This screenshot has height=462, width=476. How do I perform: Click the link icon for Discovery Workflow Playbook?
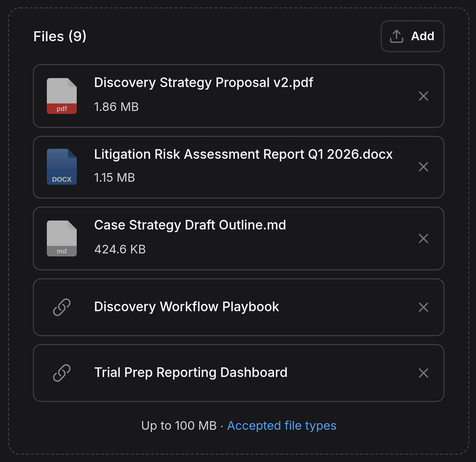click(62, 307)
